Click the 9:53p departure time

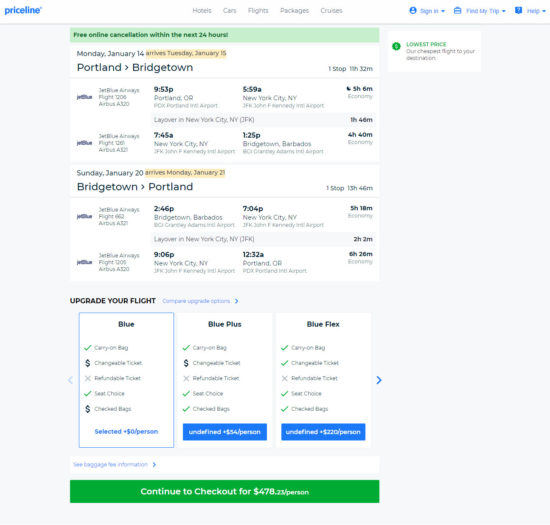click(163, 89)
